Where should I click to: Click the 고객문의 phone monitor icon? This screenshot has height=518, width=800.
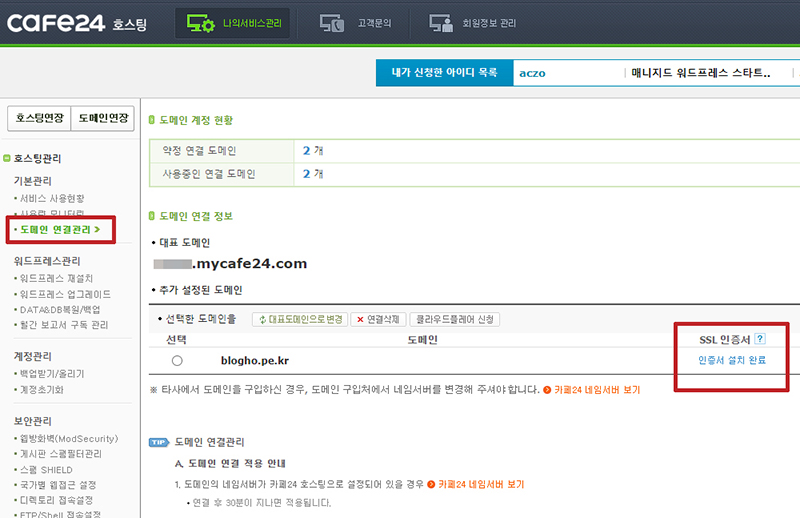[332, 23]
